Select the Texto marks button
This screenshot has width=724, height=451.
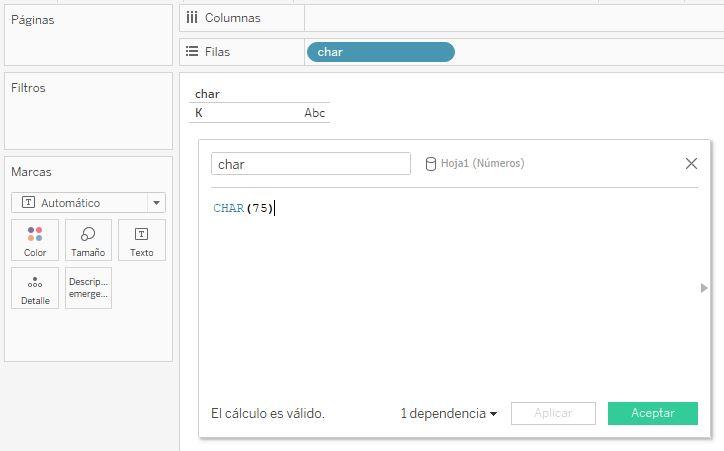pyautogui.click(x=141, y=240)
